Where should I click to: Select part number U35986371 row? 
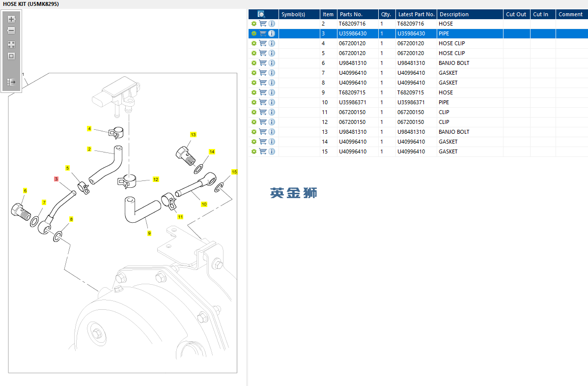(418, 102)
